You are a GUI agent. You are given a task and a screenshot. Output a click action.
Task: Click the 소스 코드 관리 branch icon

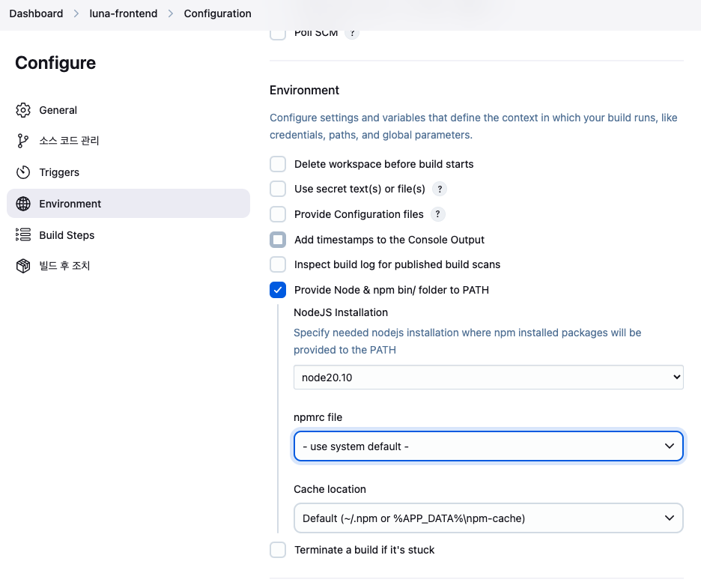click(x=23, y=141)
